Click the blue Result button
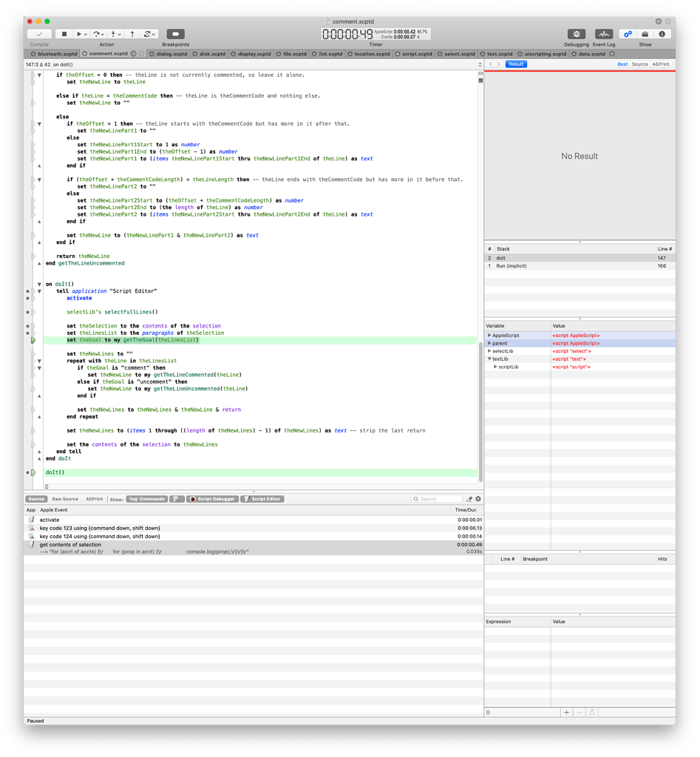This screenshot has height=757, width=700. coord(516,64)
